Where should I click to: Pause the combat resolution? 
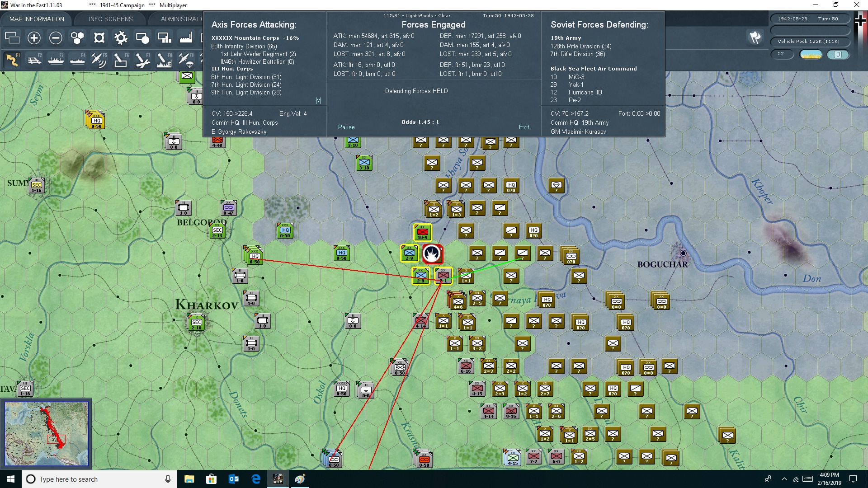346,127
